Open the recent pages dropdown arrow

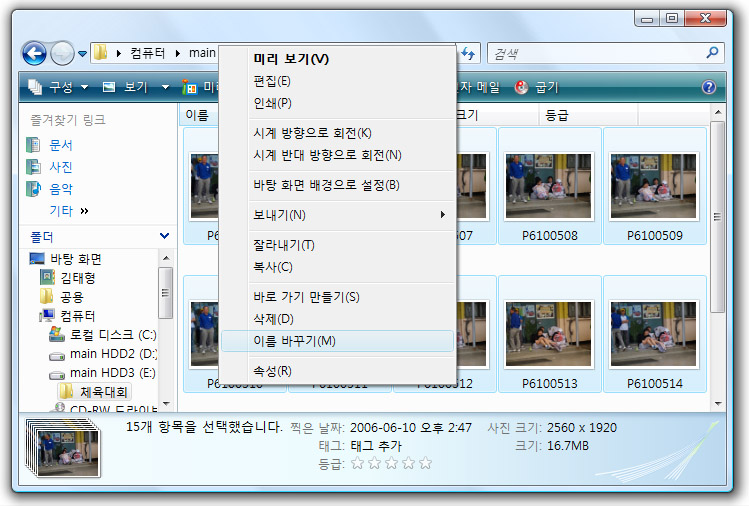(x=83, y=54)
